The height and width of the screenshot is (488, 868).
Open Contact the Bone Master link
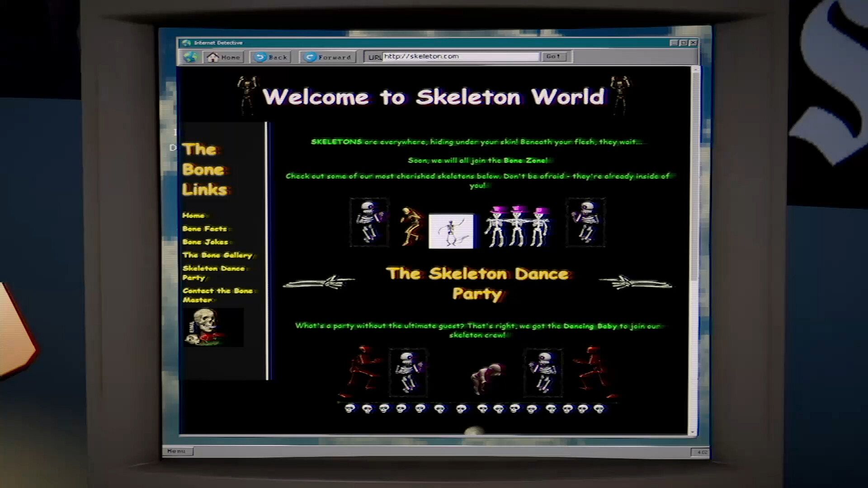(x=218, y=295)
